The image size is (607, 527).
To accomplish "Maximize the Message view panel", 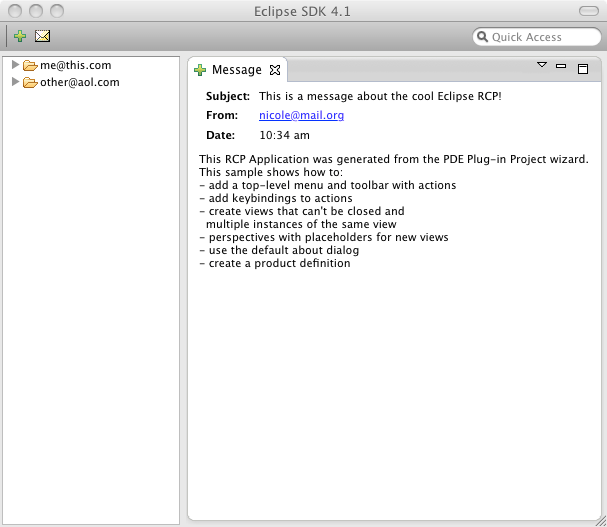I will (583, 68).
